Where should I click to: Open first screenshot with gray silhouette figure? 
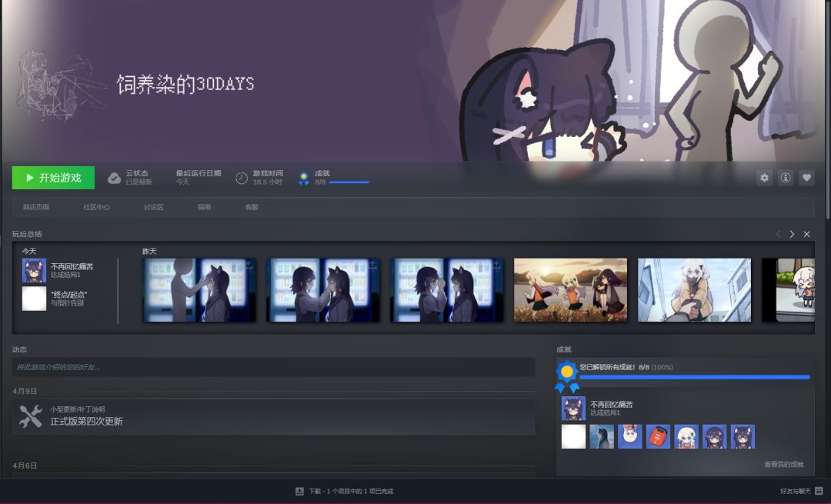click(200, 290)
